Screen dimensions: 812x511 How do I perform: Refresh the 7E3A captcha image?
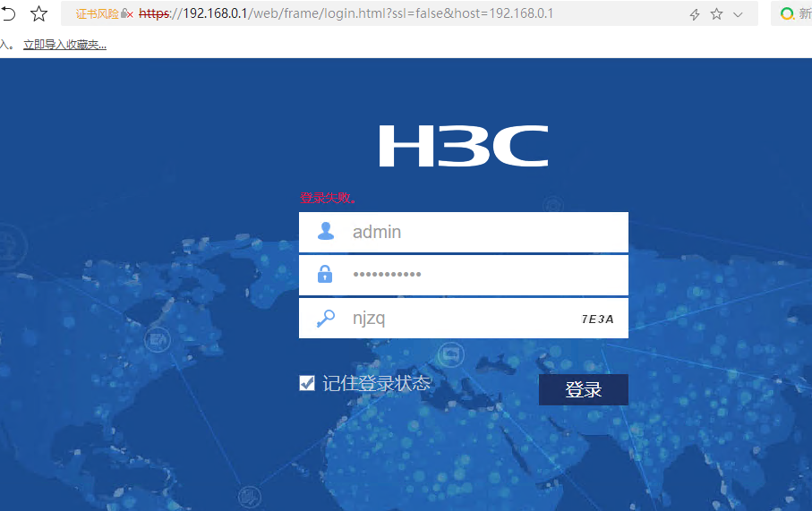[x=598, y=319]
